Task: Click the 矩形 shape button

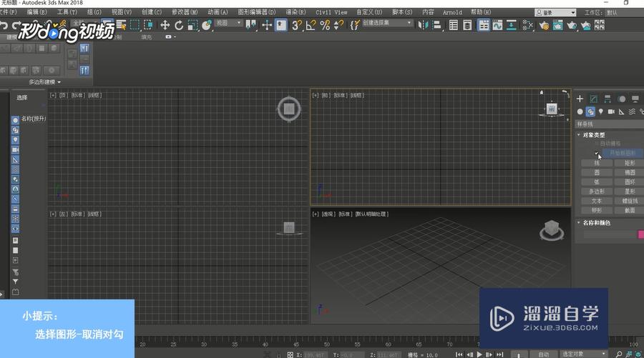Action: tap(629, 163)
